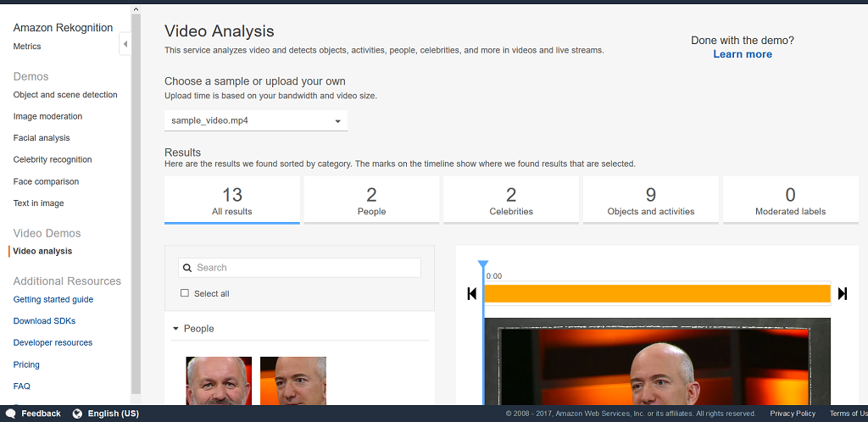Tick the Select all checkbox
Image resolution: width=868 pixels, height=422 pixels.
[x=185, y=293]
